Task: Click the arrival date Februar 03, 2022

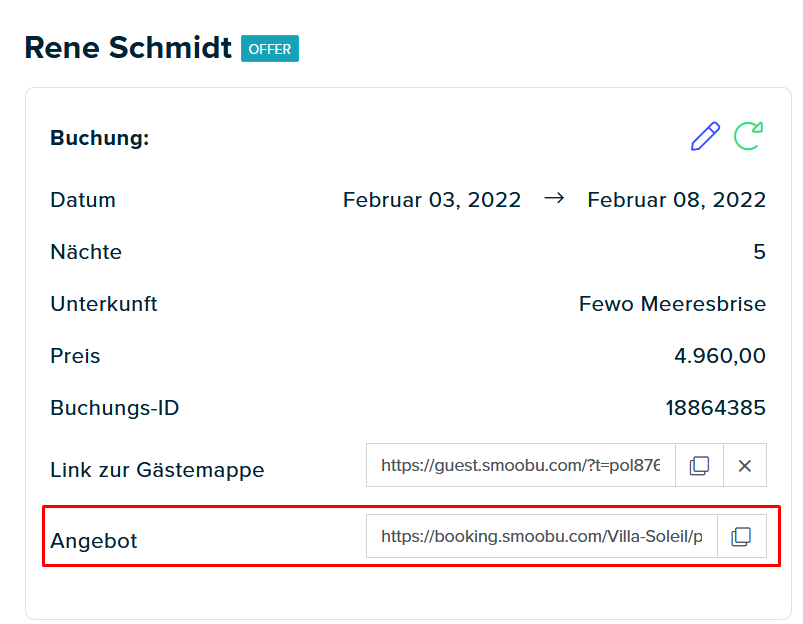Action: (x=432, y=200)
